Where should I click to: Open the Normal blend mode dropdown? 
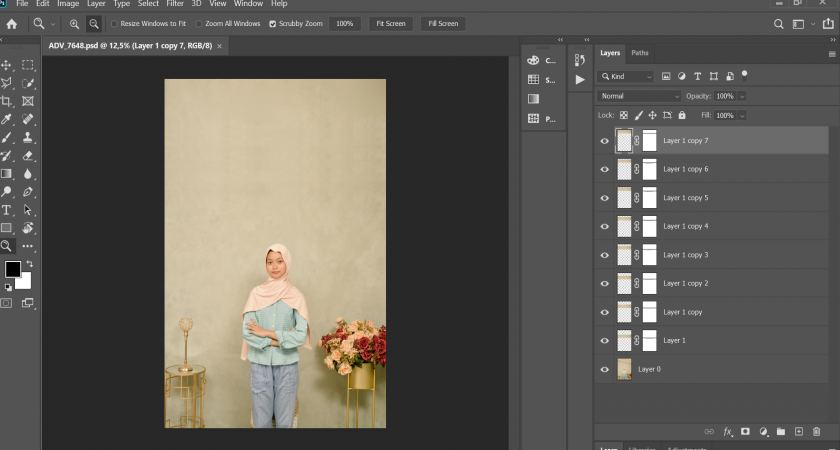pos(638,96)
